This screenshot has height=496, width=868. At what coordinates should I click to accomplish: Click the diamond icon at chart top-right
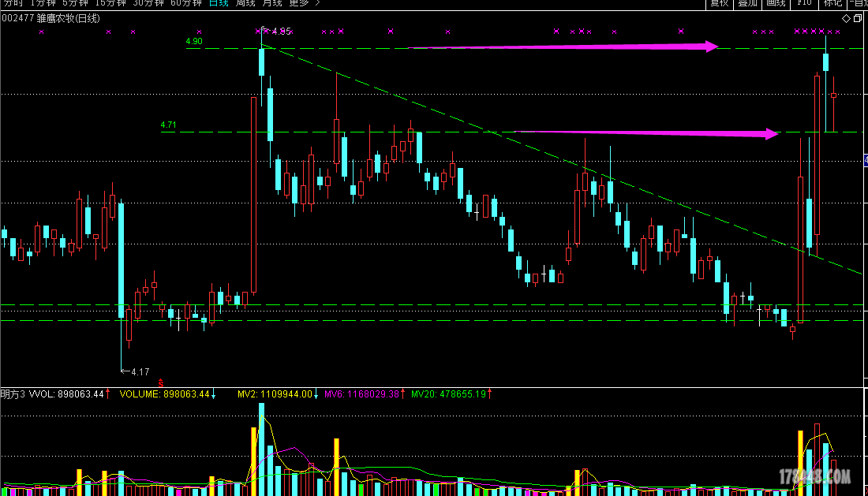point(846,18)
